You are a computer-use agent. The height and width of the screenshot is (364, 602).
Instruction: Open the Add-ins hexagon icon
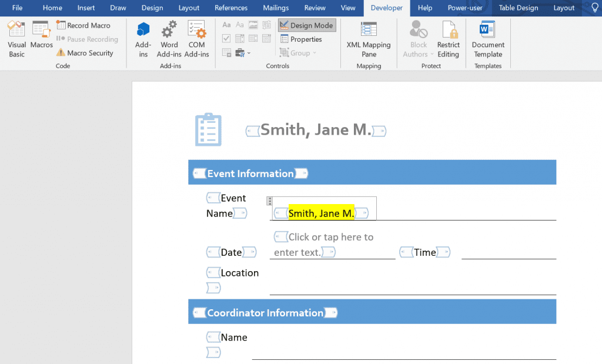(x=143, y=39)
